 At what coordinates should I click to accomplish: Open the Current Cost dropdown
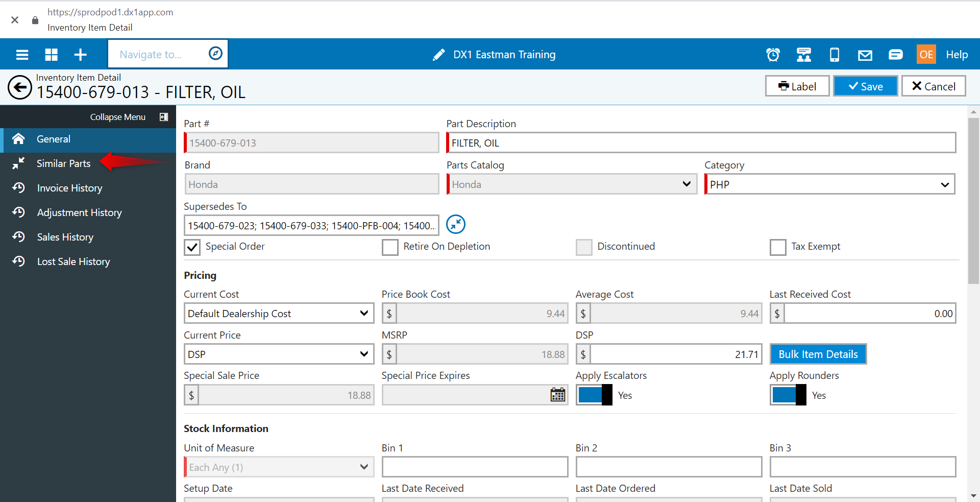click(279, 313)
